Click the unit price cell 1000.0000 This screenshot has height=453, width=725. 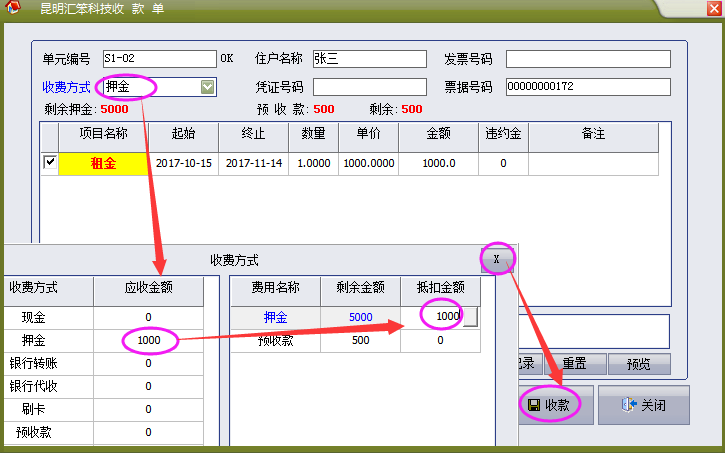tap(369, 164)
